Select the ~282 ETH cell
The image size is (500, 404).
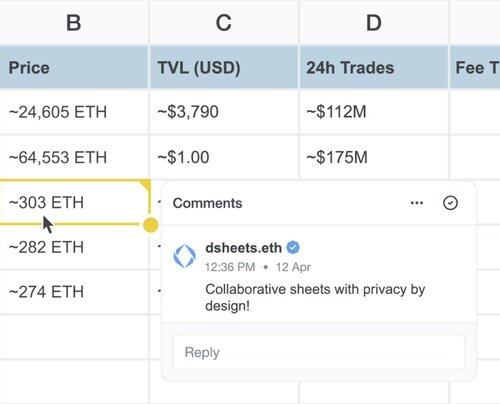click(74, 247)
